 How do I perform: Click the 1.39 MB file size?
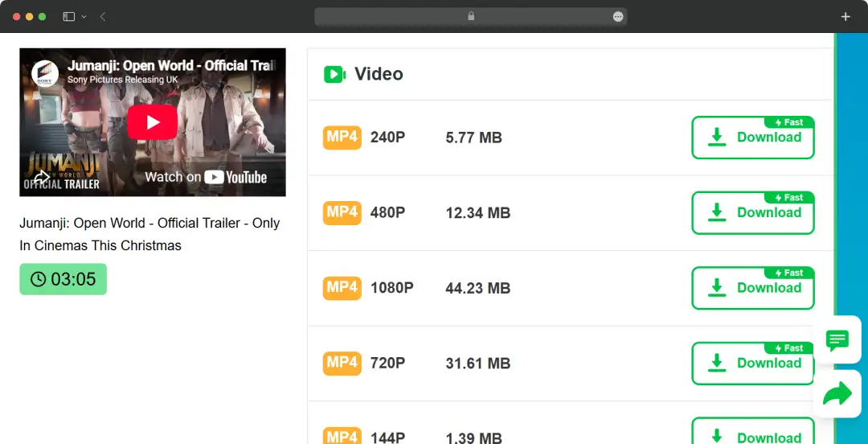[x=474, y=438]
